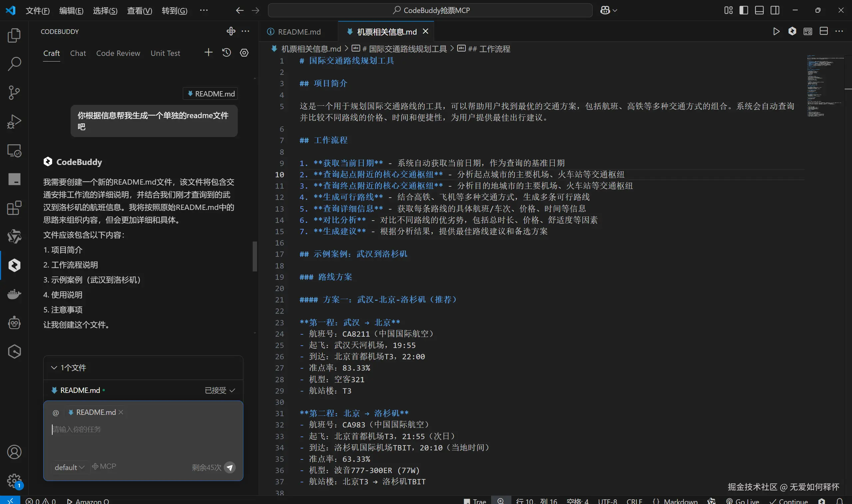Image resolution: width=852 pixels, height=504 pixels.
Task: Switch to the Chat tab
Action: pos(78,53)
